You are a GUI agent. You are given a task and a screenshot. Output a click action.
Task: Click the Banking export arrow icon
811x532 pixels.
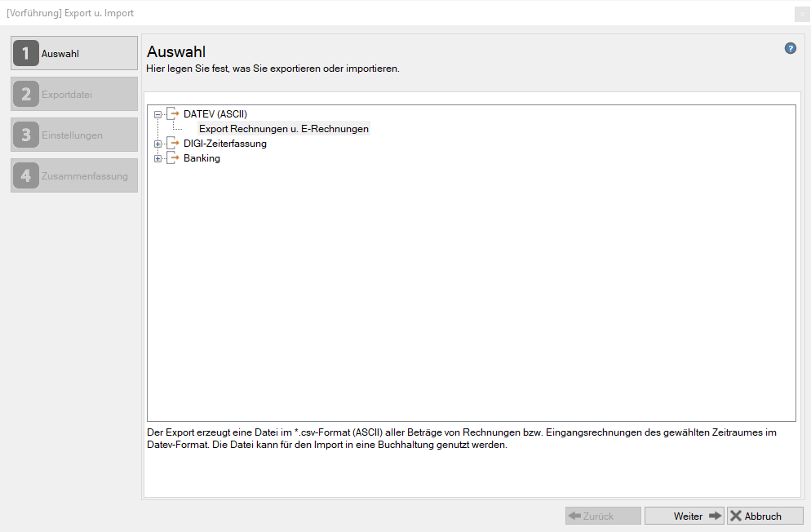[173, 158]
